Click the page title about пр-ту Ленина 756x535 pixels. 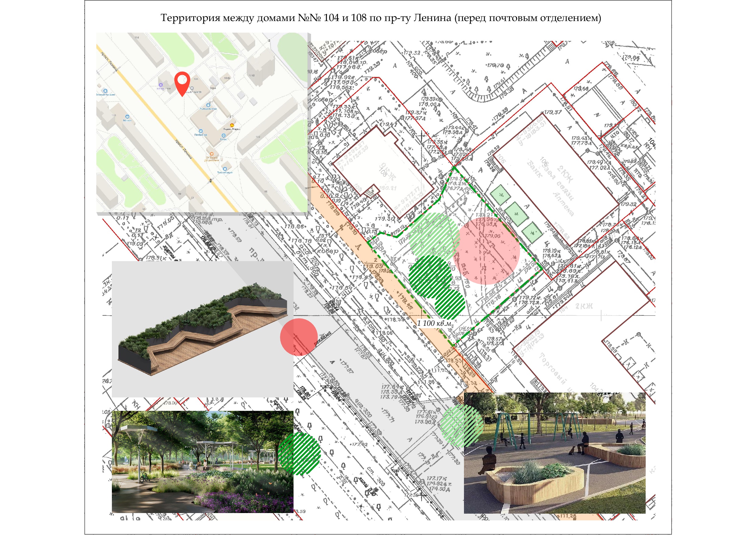[381, 17]
